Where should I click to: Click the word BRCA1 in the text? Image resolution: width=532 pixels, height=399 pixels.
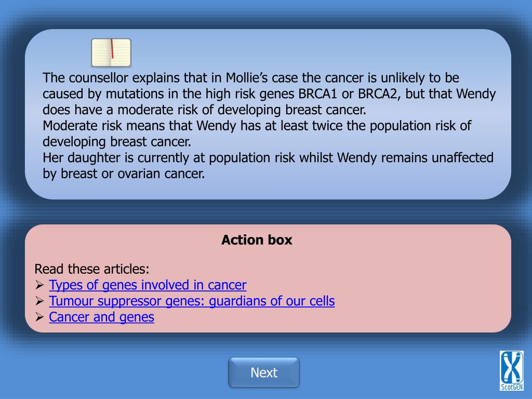pyautogui.click(x=318, y=94)
